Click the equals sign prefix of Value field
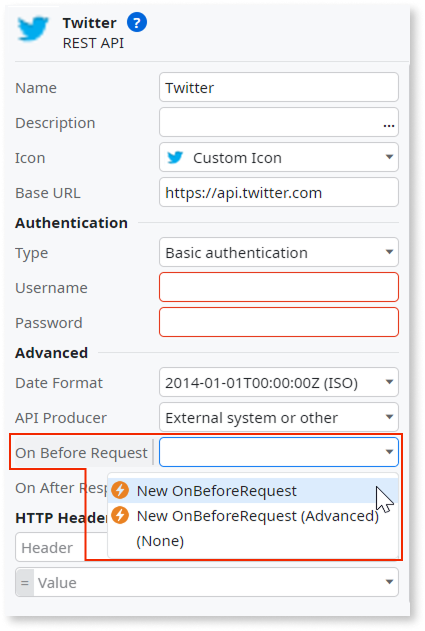The height and width of the screenshot is (631, 425). [x=25, y=583]
